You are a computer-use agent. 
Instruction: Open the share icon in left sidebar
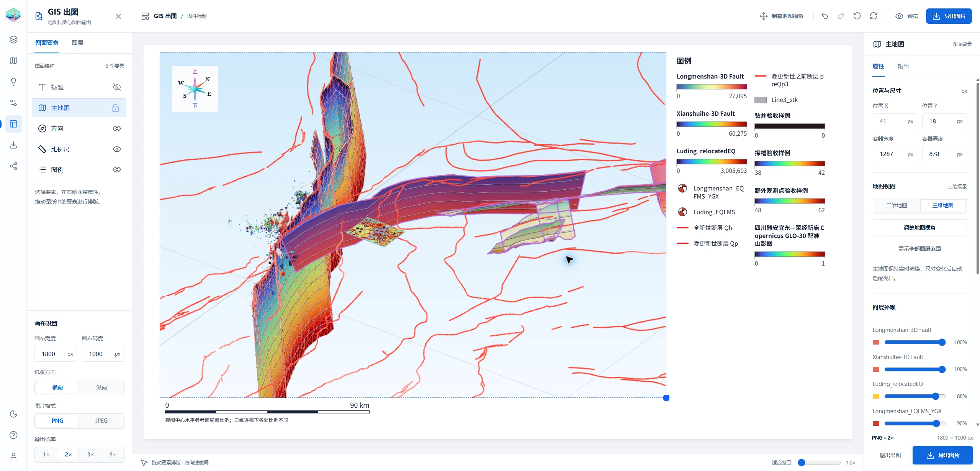pos(13,166)
